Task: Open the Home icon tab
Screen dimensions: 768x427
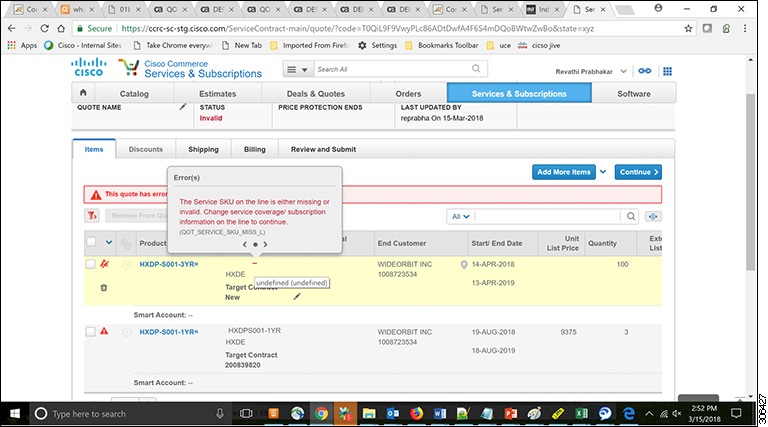Action: tap(83, 93)
